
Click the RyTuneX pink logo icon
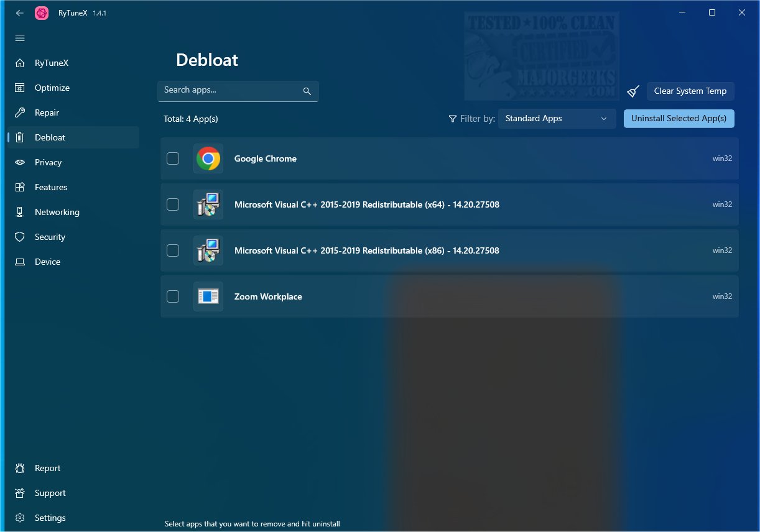[42, 13]
